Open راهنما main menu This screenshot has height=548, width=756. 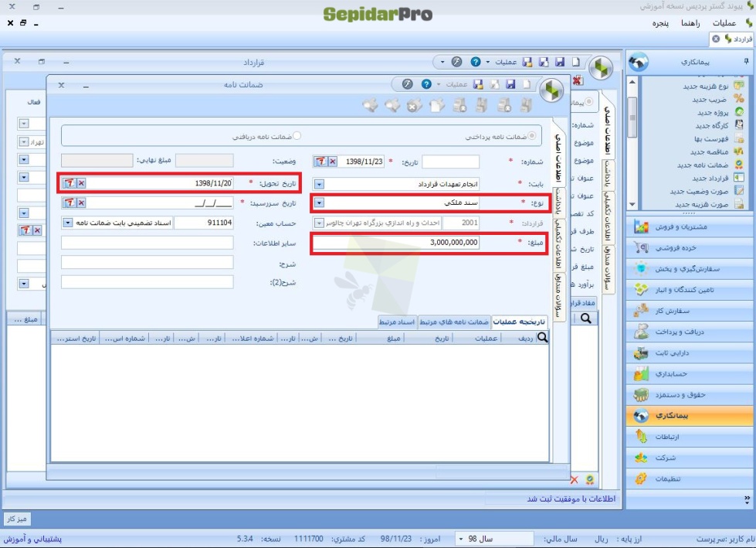pos(690,22)
